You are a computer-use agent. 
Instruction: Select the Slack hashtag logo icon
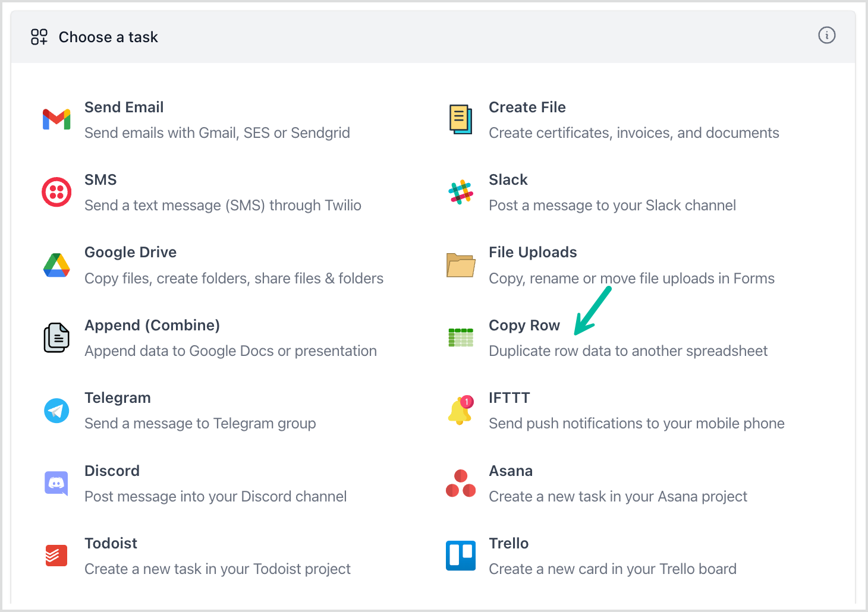coord(461,192)
